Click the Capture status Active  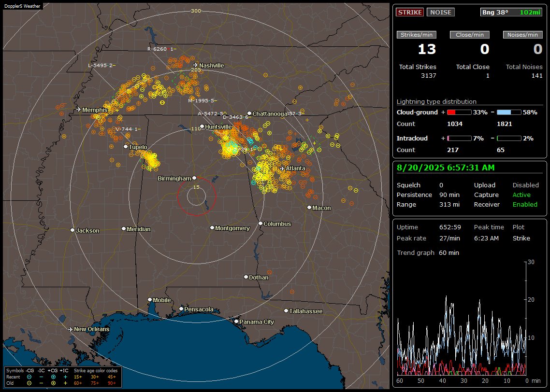click(x=521, y=195)
